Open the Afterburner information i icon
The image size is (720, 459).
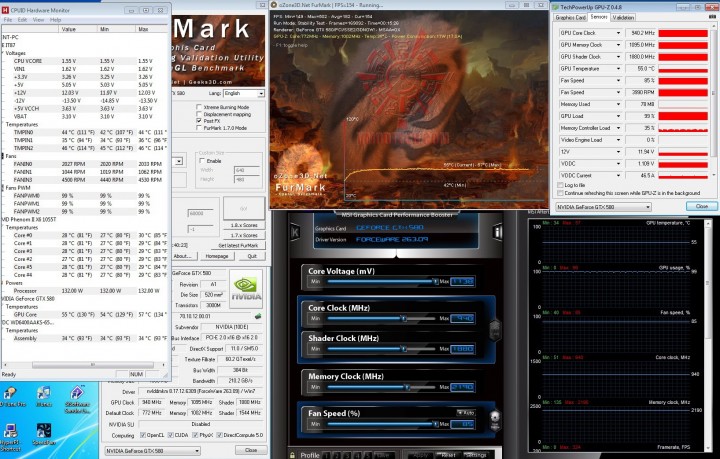point(498,232)
